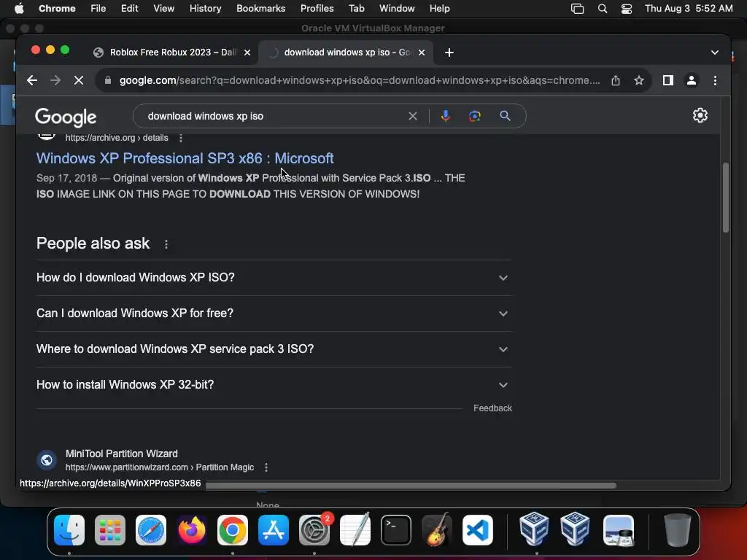Start voice search with the microphone

(446, 116)
